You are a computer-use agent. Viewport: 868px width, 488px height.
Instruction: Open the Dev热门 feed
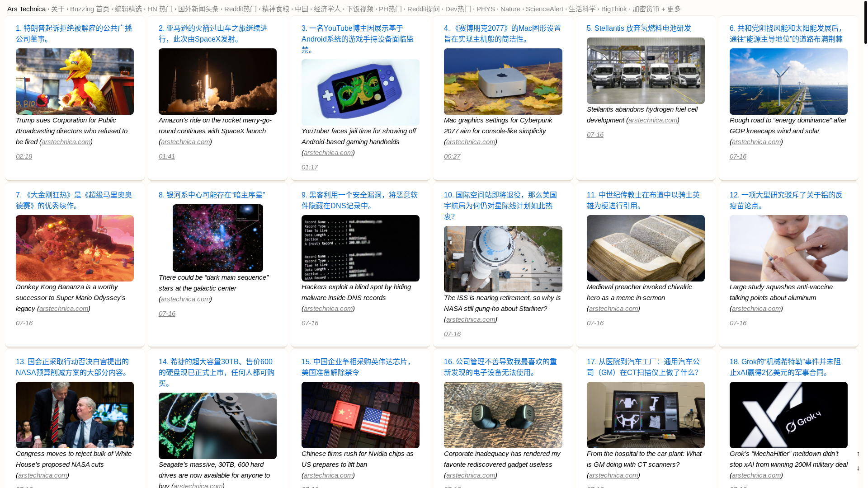pyautogui.click(x=458, y=9)
